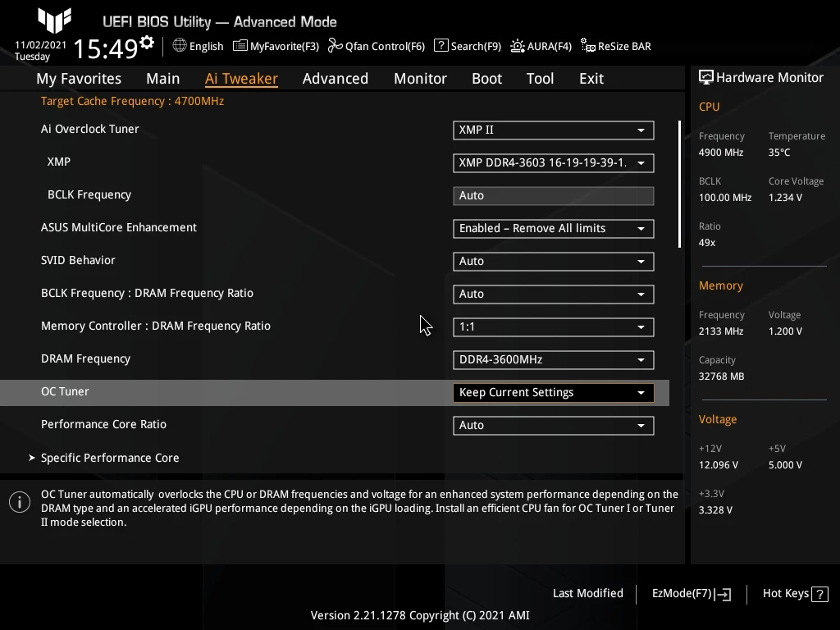This screenshot has width=840, height=630.
Task: Switch to the Main tab
Action: click(163, 79)
